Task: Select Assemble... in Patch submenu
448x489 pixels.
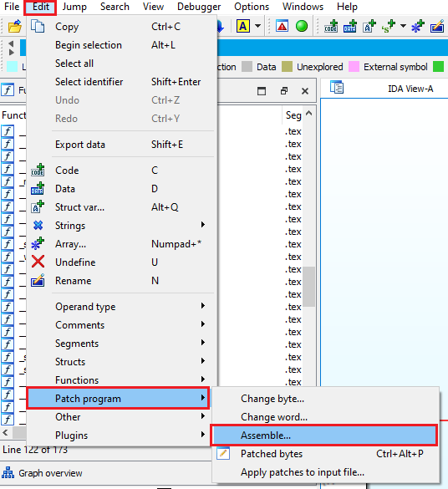Action: point(324,435)
